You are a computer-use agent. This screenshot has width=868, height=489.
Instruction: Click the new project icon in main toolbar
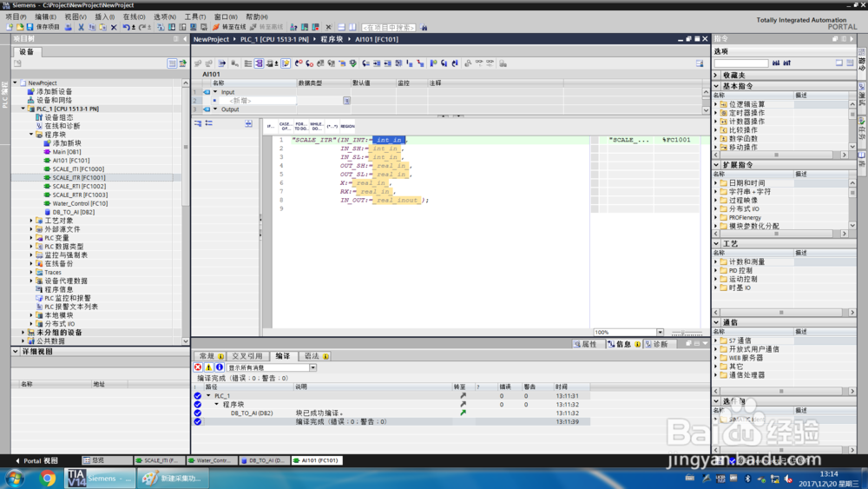pos(10,27)
